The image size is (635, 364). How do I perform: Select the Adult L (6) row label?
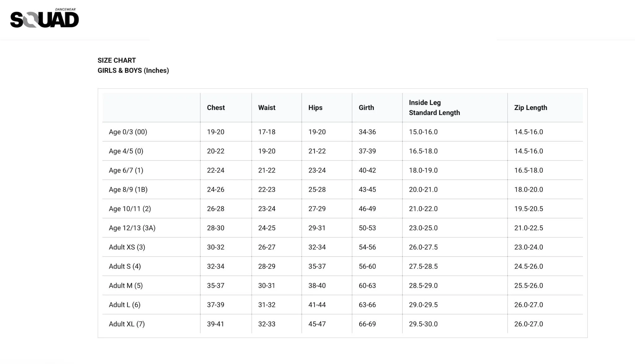[x=124, y=305]
